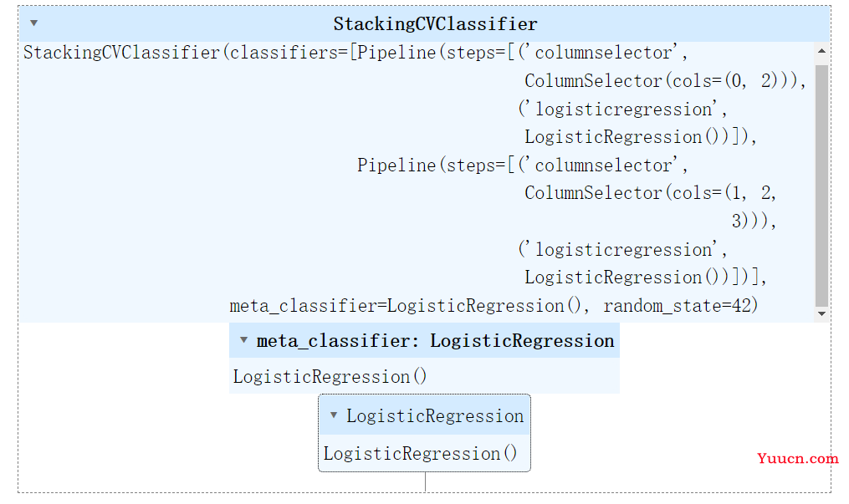This screenshot has width=849, height=504.
Task: Collapse the inner LogisticRegression box triangle
Action: (334, 415)
